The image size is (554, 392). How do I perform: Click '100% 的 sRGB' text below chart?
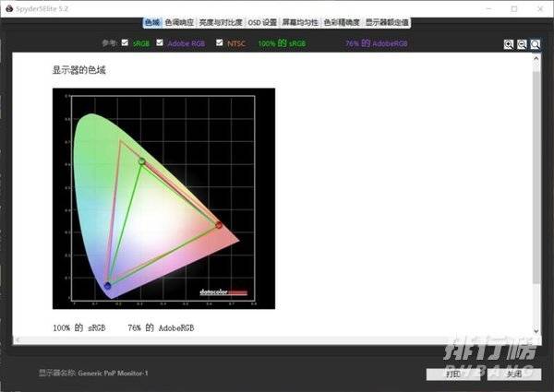click(79, 327)
